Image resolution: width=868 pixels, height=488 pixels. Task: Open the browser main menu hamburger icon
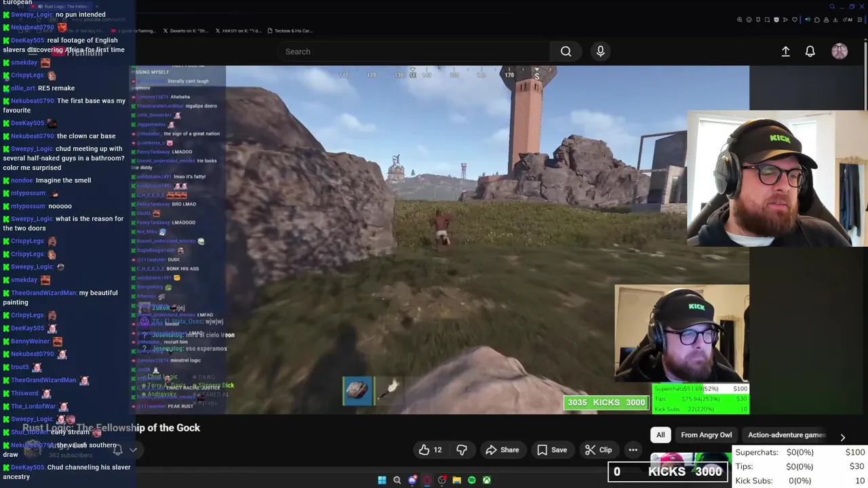click(860, 20)
